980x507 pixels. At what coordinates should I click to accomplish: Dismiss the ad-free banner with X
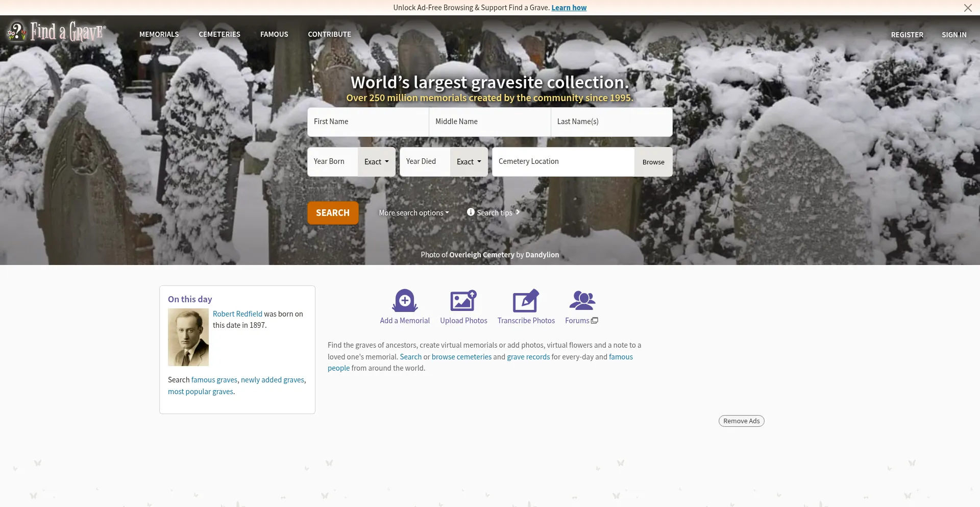(968, 8)
